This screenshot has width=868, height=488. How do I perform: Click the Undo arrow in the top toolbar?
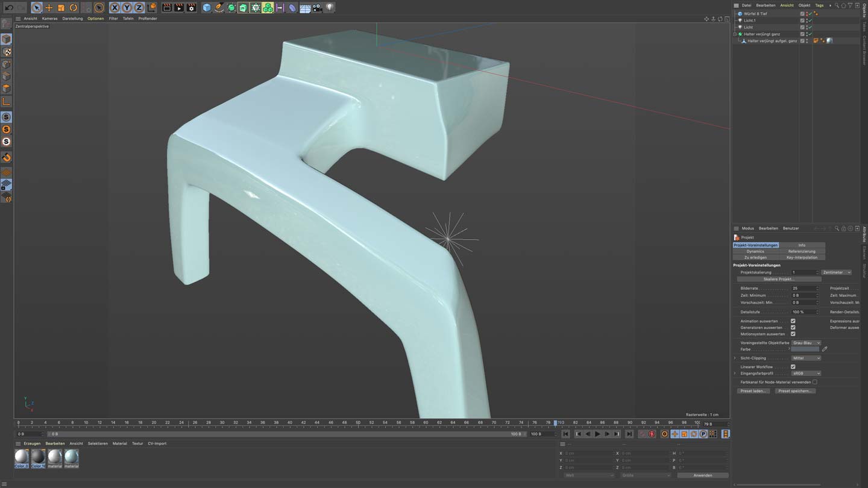tap(8, 8)
